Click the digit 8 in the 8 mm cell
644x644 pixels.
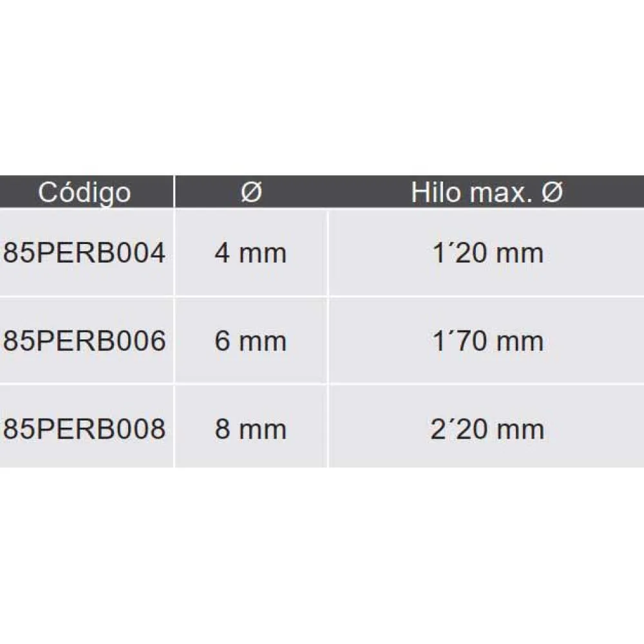coord(222,429)
